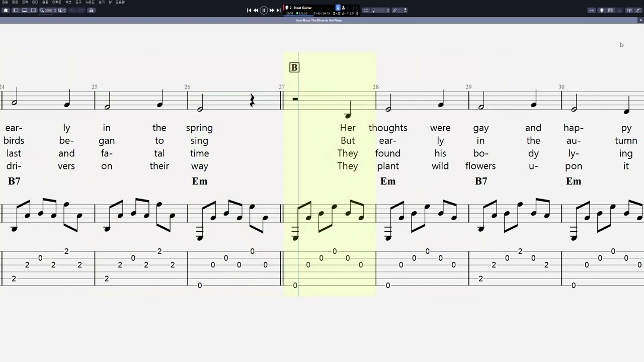Fast forward to the next bar
The image size is (644, 362).
pos(272,10)
